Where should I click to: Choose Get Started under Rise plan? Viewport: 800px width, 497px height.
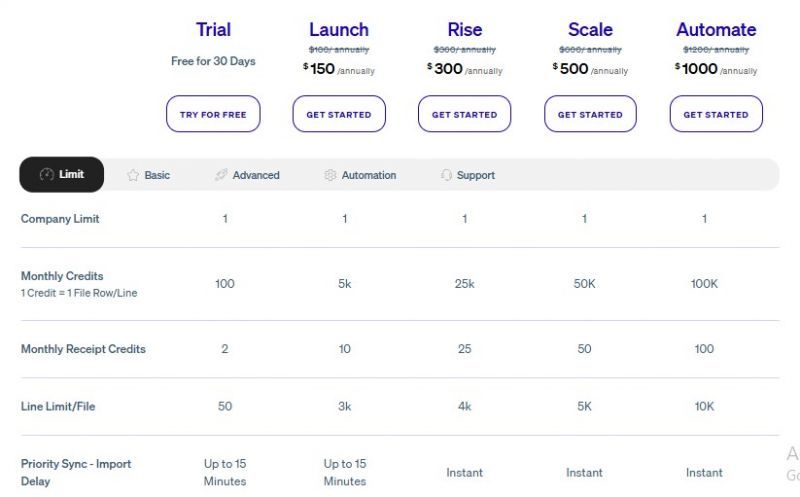tap(464, 114)
